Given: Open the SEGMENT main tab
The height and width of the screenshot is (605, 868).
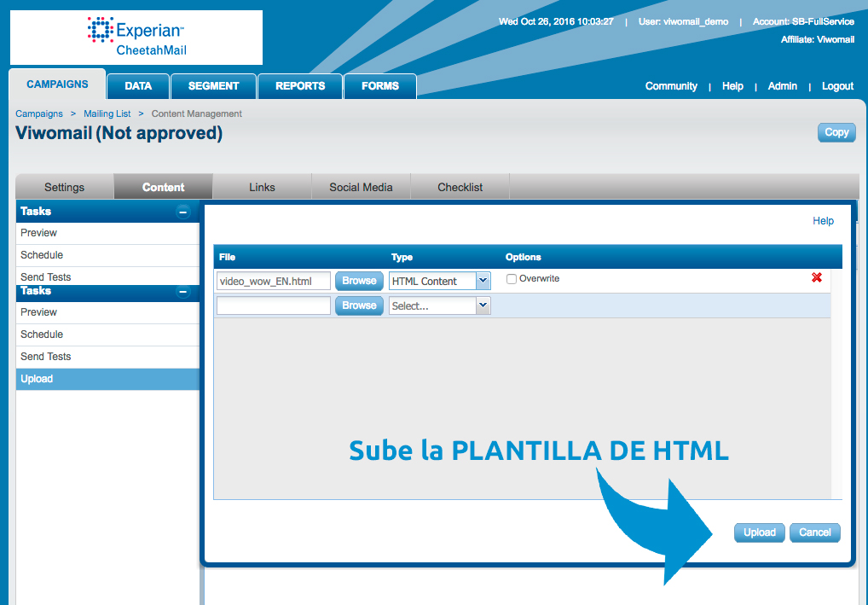Looking at the screenshot, I should (x=213, y=86).
